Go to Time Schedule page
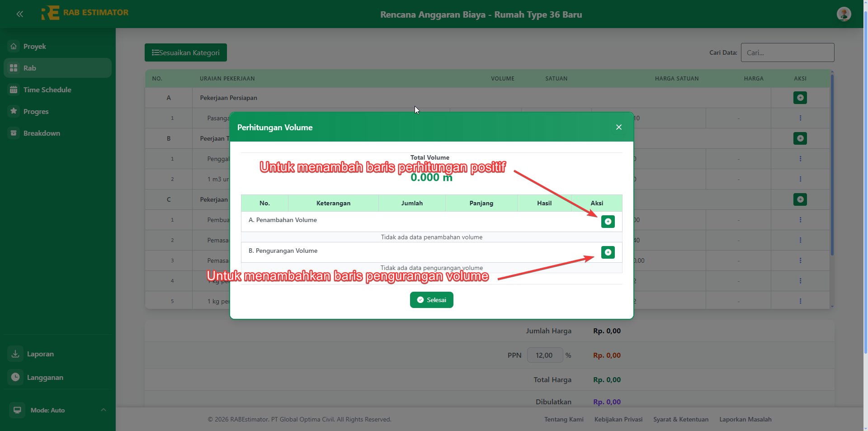Viewport: 868px width, 431px height. [47, 90]
